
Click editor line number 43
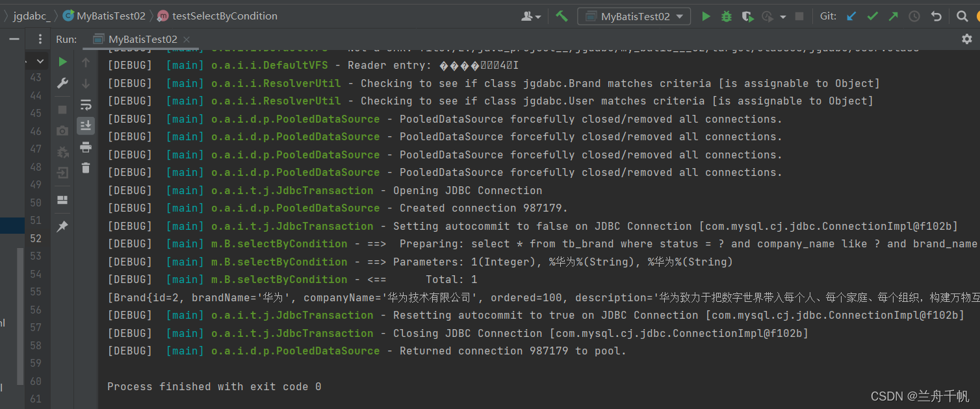point(35,77)
